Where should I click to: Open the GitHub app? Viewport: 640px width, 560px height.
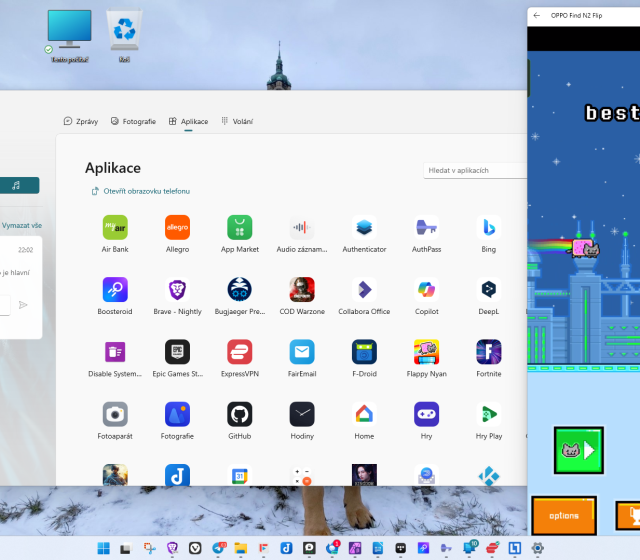tap(239, 414)
